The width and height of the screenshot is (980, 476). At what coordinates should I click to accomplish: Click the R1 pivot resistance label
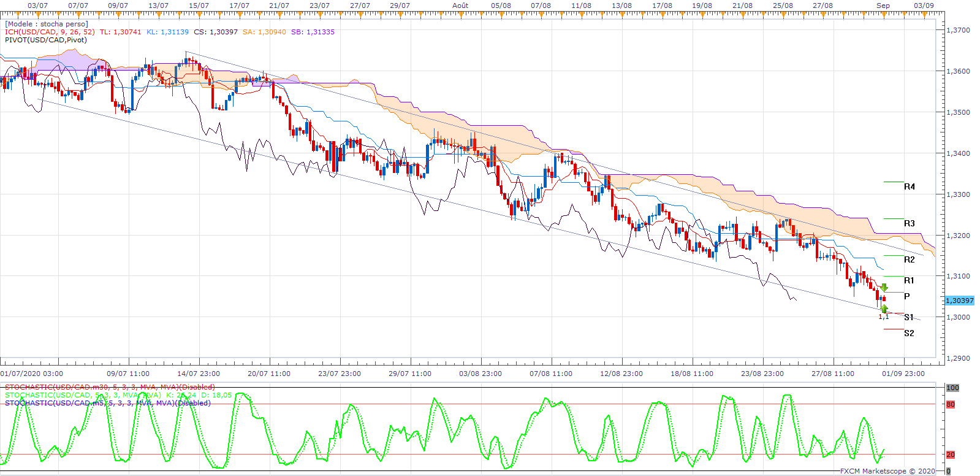coord(910,280)
